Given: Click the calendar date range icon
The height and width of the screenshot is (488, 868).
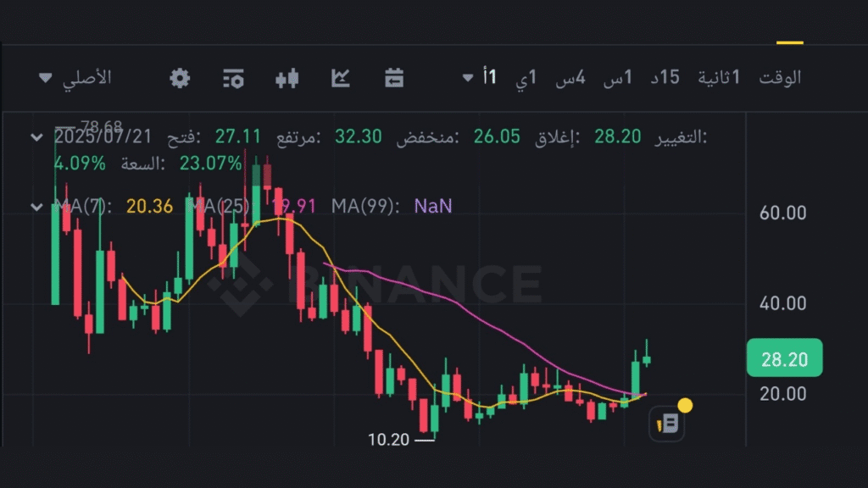Looking at the screenshot, I should pyautogui.click(x=393, y=78).
